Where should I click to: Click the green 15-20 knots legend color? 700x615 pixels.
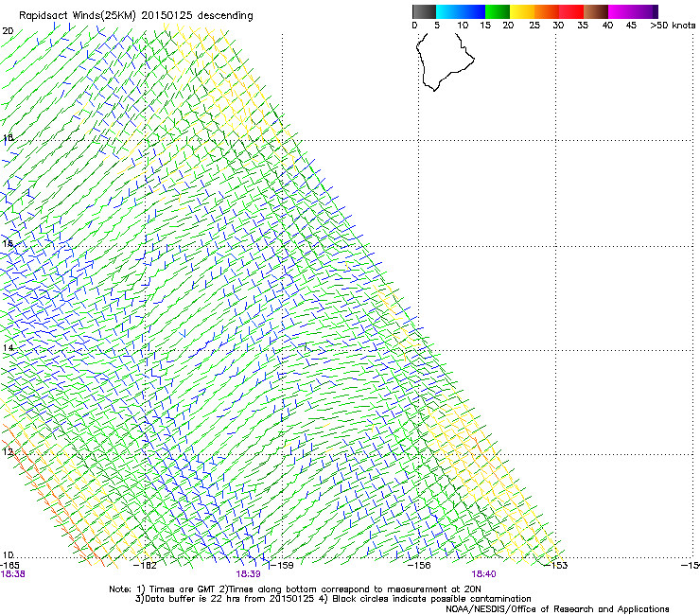(x=498, y=11)
